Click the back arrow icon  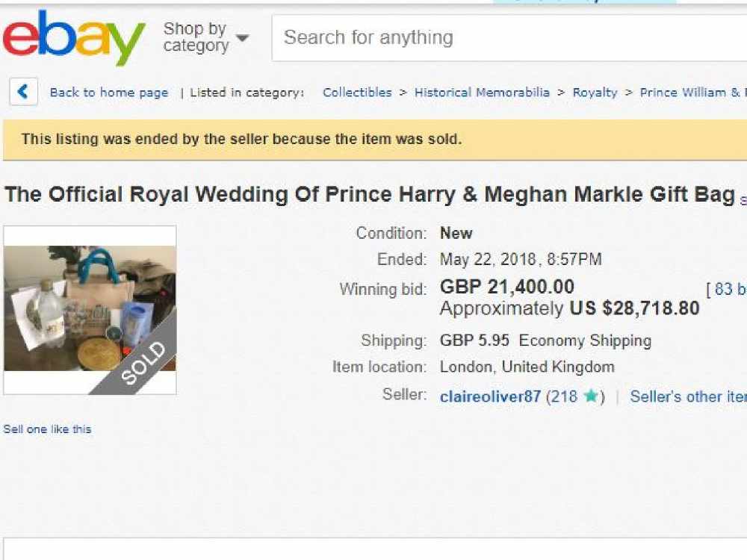23,91
